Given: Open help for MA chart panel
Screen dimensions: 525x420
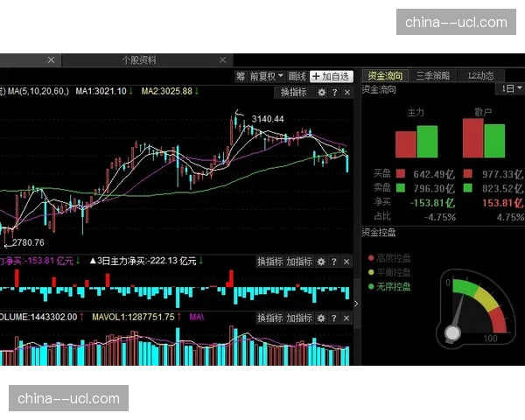Looking at the screenshot, I should [x=334, y=93].
